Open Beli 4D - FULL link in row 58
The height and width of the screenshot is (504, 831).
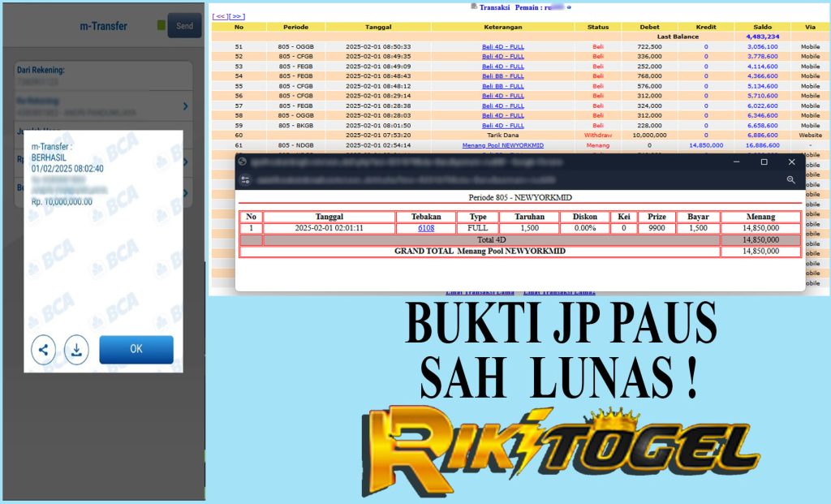click(x=503, y=115)
